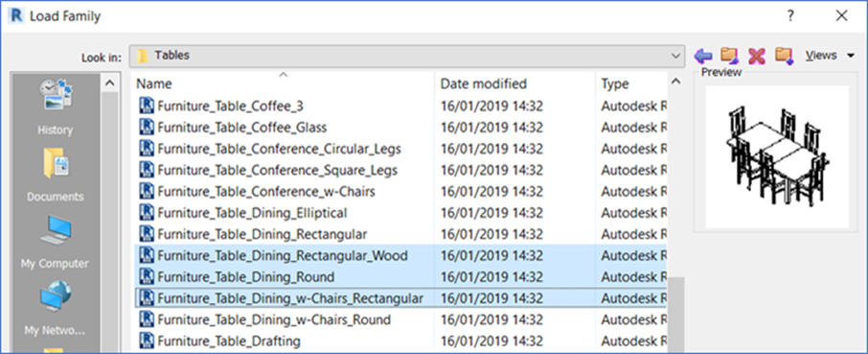The image size is (868, 354).
Task: Click the file list vertical scrollbar thumb
Action: pos(676,314)
